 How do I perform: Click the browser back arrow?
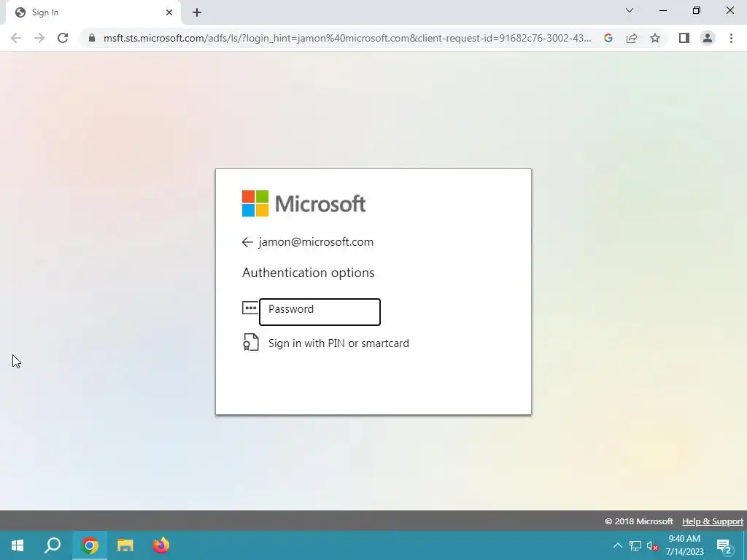click(16, 38)
